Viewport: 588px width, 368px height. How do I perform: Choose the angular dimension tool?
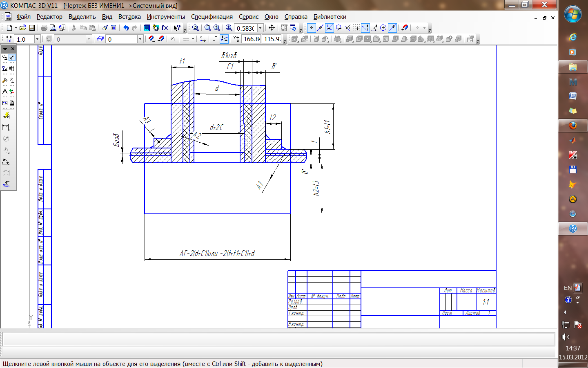(6, 162)
